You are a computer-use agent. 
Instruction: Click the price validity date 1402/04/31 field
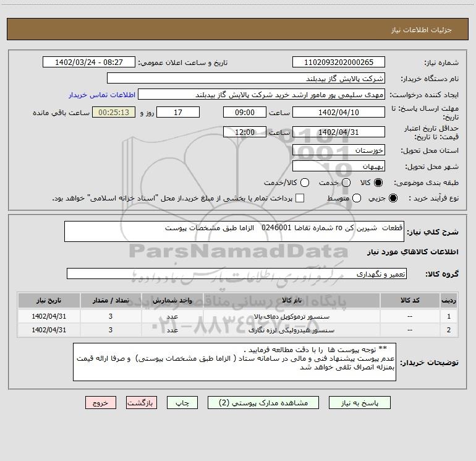tap(339, 132)
